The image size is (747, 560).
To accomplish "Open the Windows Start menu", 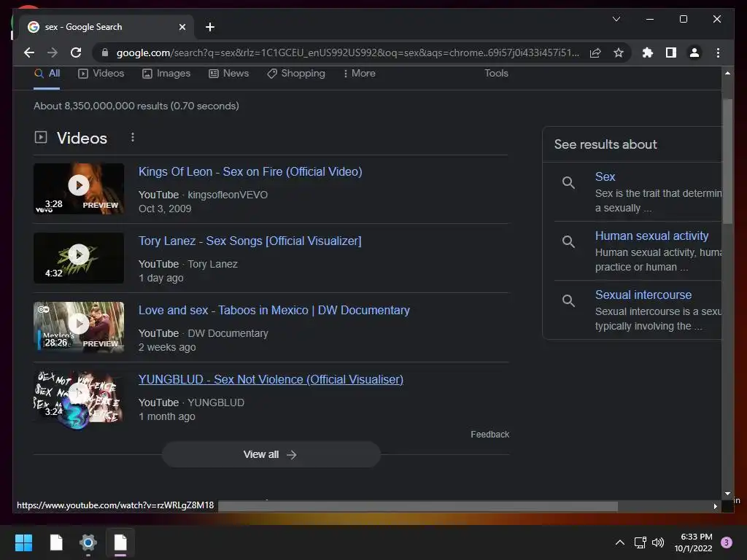I will click(23, 542).
